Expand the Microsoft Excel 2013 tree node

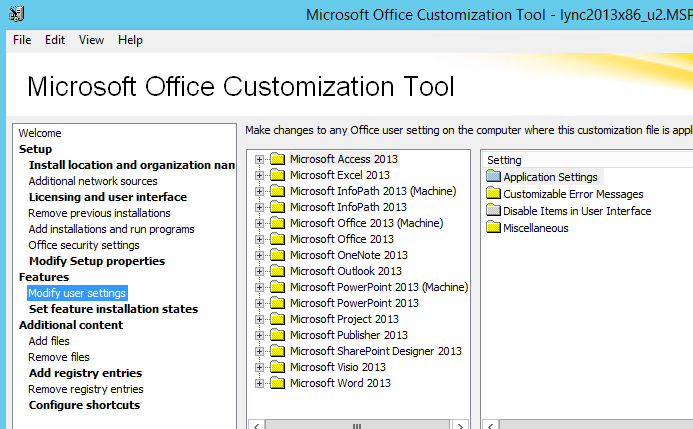259,175
